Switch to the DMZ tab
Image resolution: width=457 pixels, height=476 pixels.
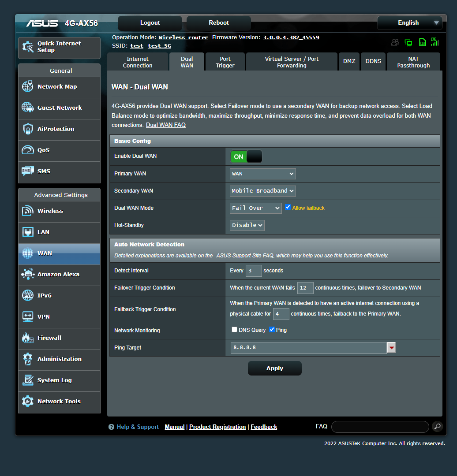(x=349, y=61)
